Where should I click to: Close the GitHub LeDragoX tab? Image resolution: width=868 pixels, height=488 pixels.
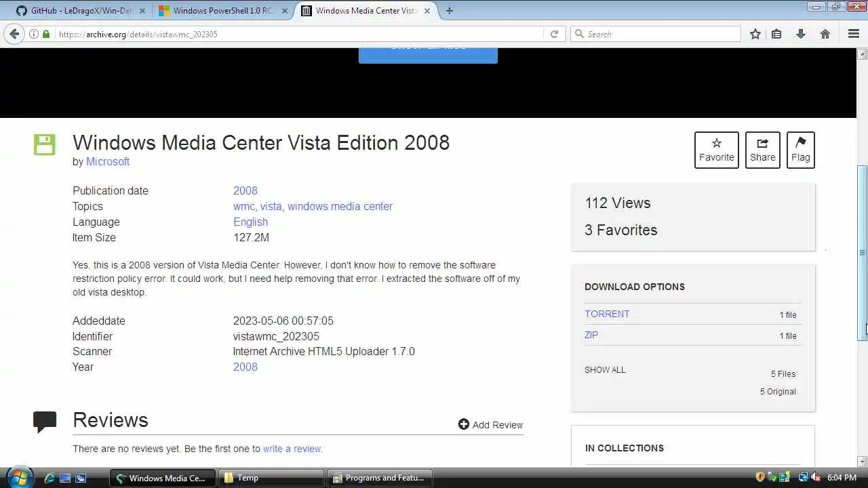pos(142,11)
